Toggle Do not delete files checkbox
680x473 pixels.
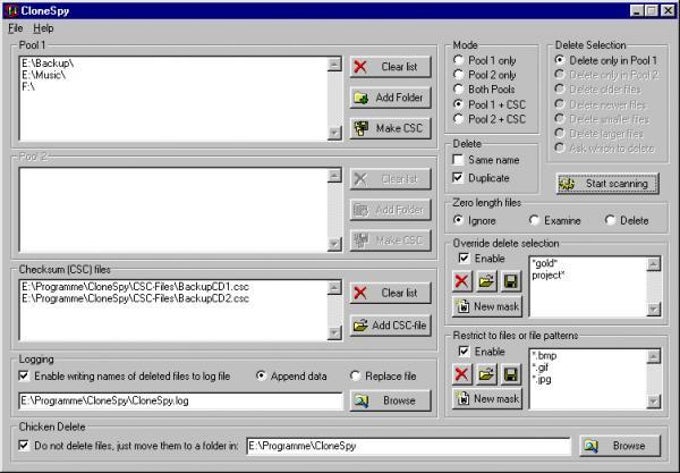pos(128,446)
